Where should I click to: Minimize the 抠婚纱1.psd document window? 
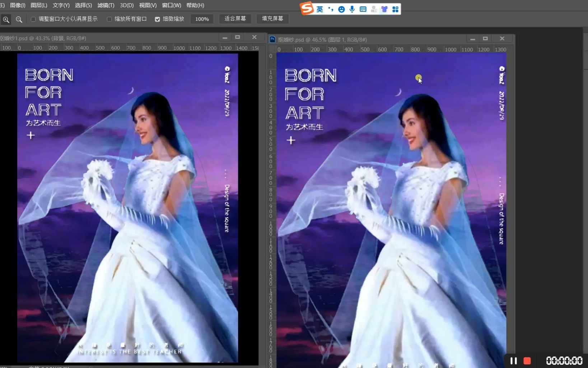pyautogui.click(x=225, y=37)
